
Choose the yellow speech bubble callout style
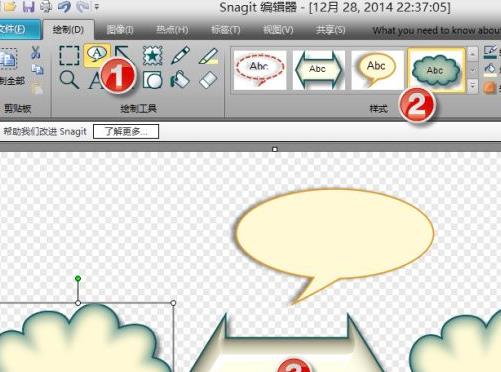coord(377,70)
